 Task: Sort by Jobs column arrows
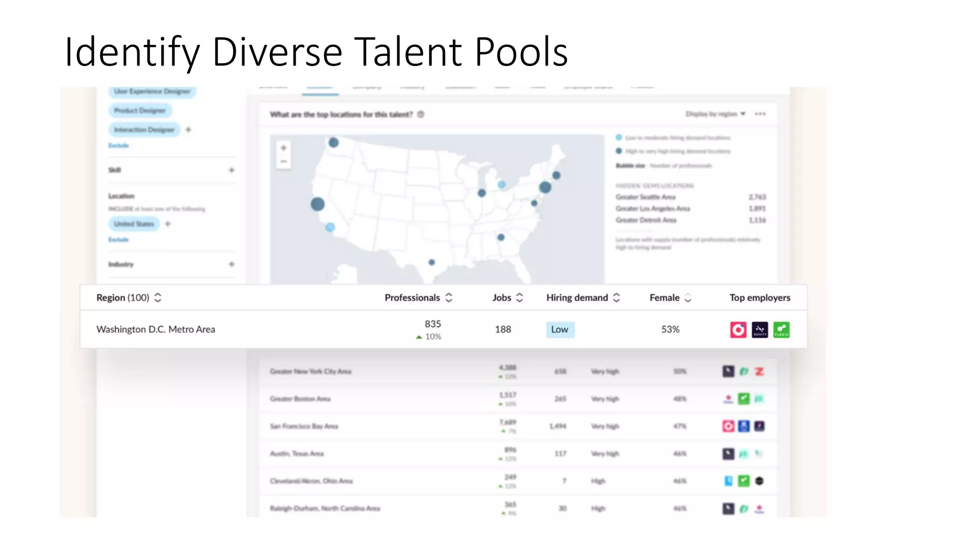(x=520, y=298)
